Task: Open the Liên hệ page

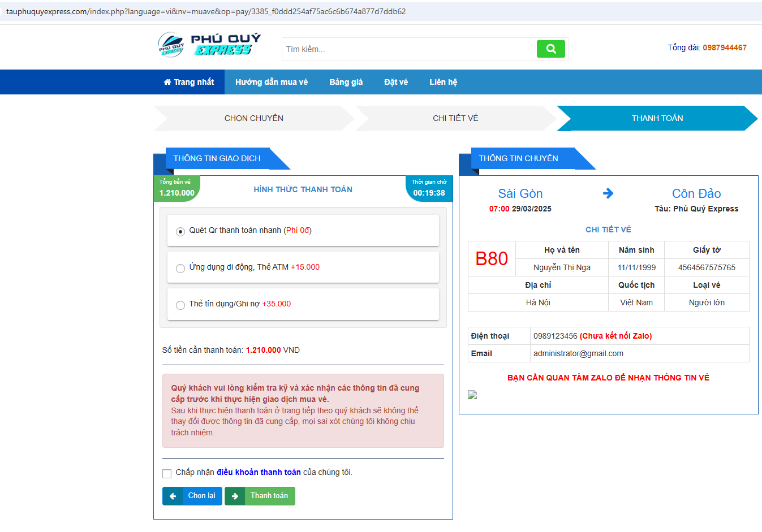Action: [x=443, y=82]
